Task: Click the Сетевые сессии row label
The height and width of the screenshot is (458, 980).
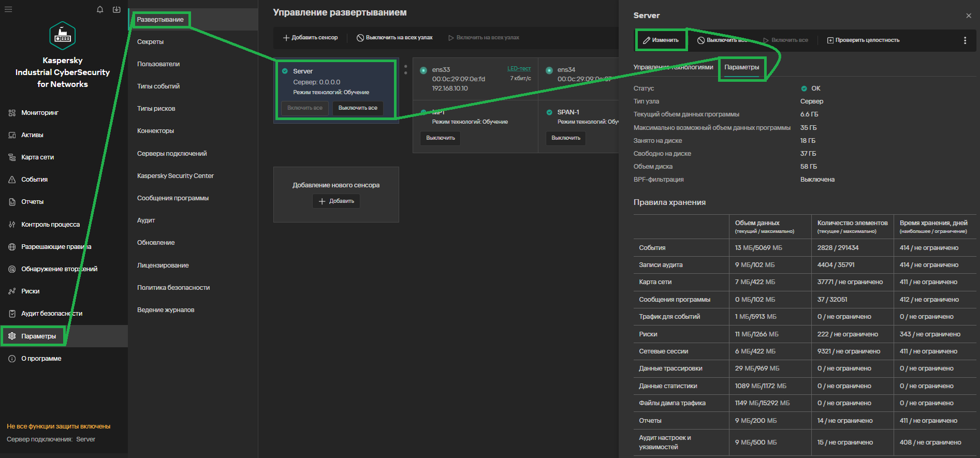Action: [x=663, y=351]
